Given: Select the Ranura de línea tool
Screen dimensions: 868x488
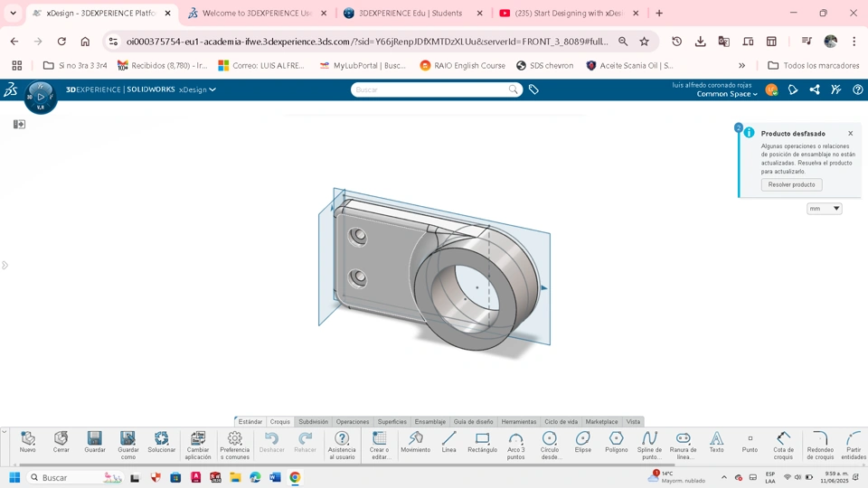Looking at the screenshot, I should [x=684, y=439].
